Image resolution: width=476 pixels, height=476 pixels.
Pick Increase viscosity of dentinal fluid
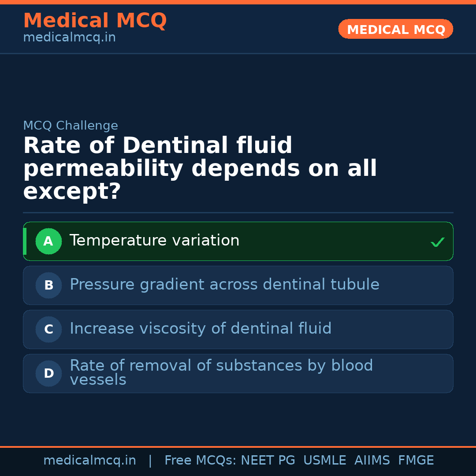201,329
